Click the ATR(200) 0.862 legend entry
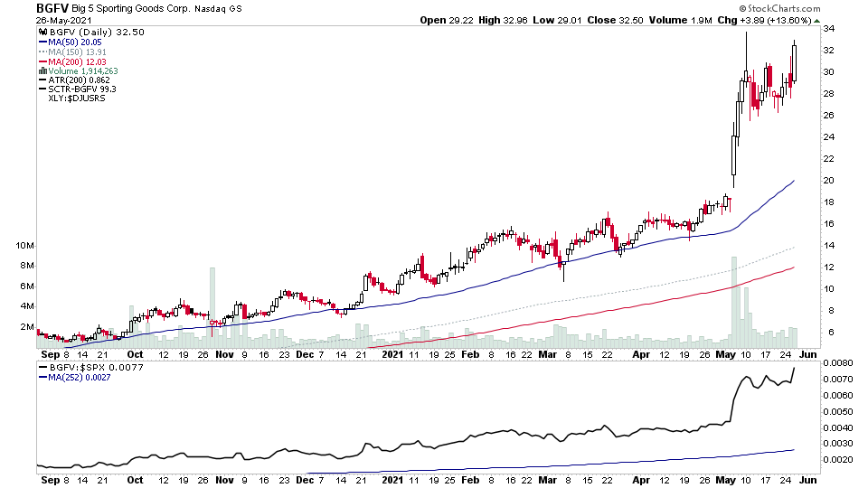 tap(80, 80)
